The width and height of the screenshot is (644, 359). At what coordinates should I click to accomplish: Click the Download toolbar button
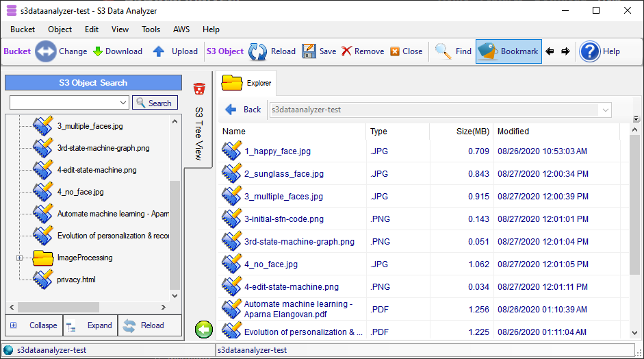(x=118, y=51)
